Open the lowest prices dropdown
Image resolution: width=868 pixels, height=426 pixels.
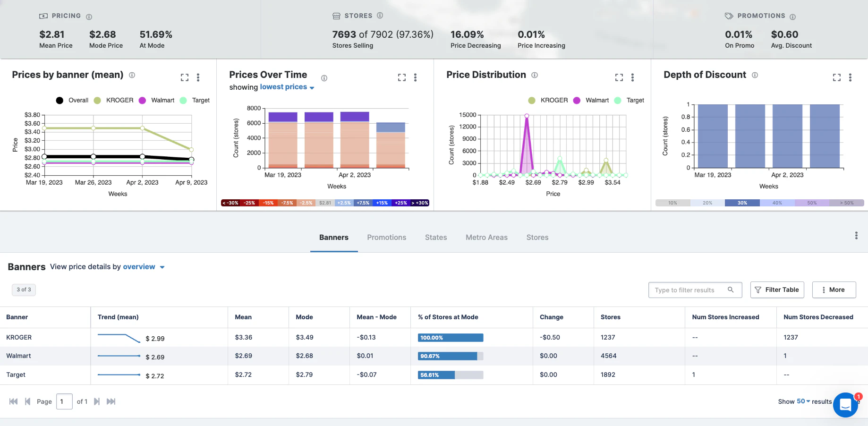pyautogui.click(x=286, y=87)
